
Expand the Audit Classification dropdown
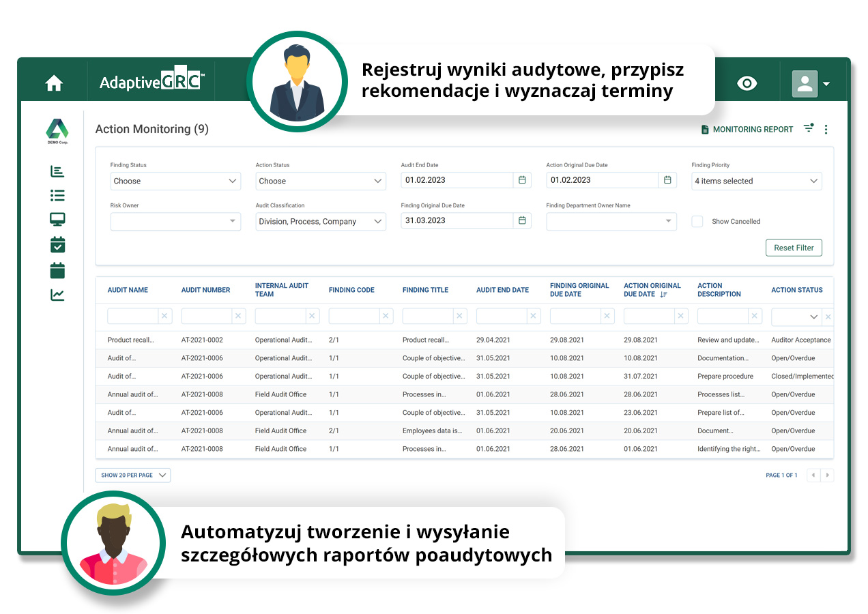pyautogui.click(x=321, y=221)
